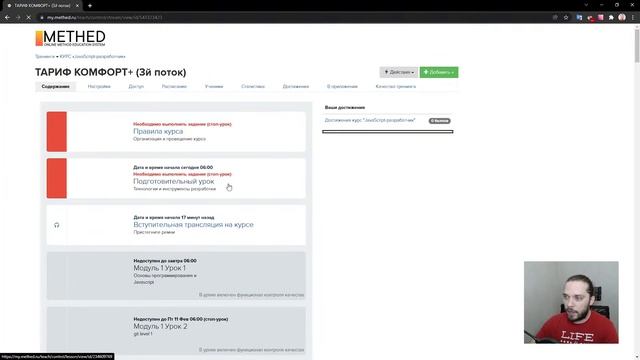Click the webcam video overlay
640x360 pixels.
coord(571,302)
